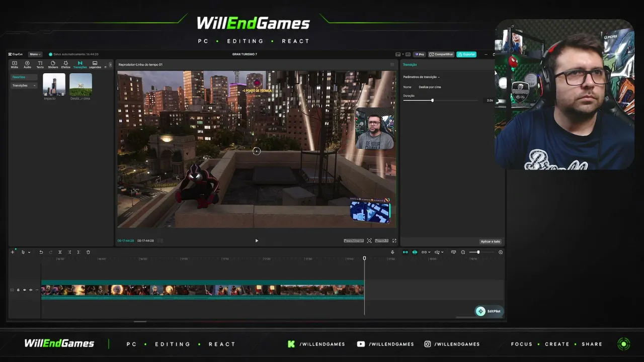Open the Stickers tab
644x362 pixels.
click(53, 64)
